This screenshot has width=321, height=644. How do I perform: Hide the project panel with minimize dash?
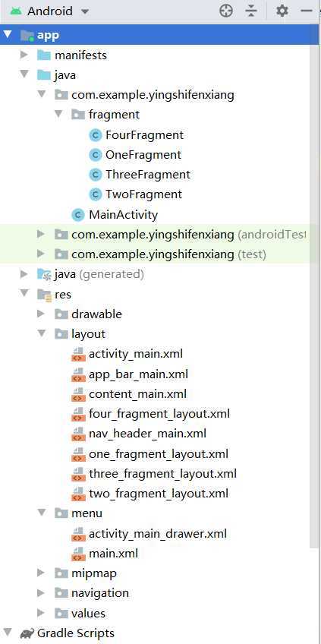pyautogui.click(x=307, y=11)
